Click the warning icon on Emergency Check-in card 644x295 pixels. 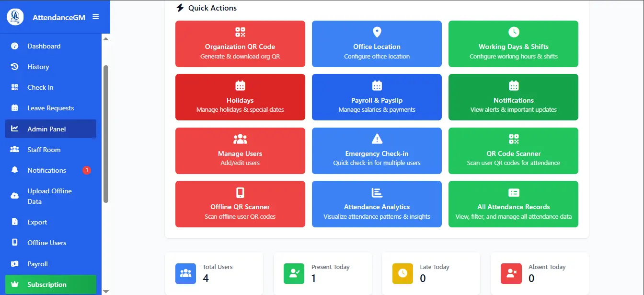(377, 139)
